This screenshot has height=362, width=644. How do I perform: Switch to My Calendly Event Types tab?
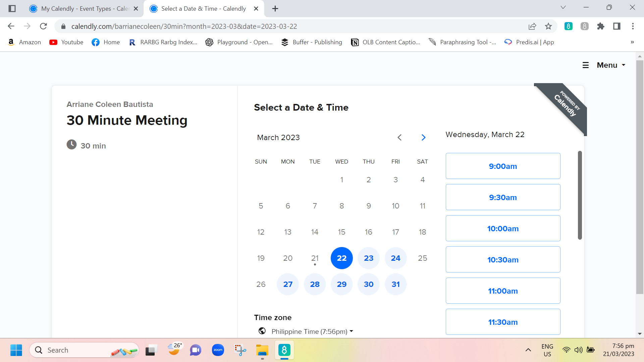pos(84,9)
